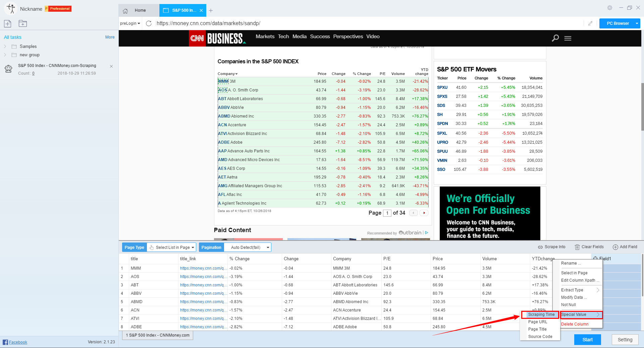Click Scrape Into link icon button
Image resolution: width=644 pixels, height=348 pixels.
coord(552,247)
